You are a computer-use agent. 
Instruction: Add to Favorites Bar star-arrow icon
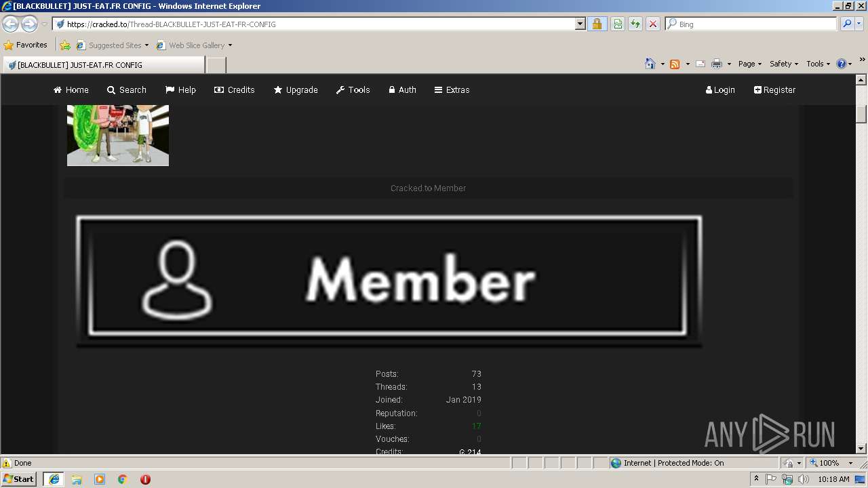pyautogui.click(x=65, y=45)
